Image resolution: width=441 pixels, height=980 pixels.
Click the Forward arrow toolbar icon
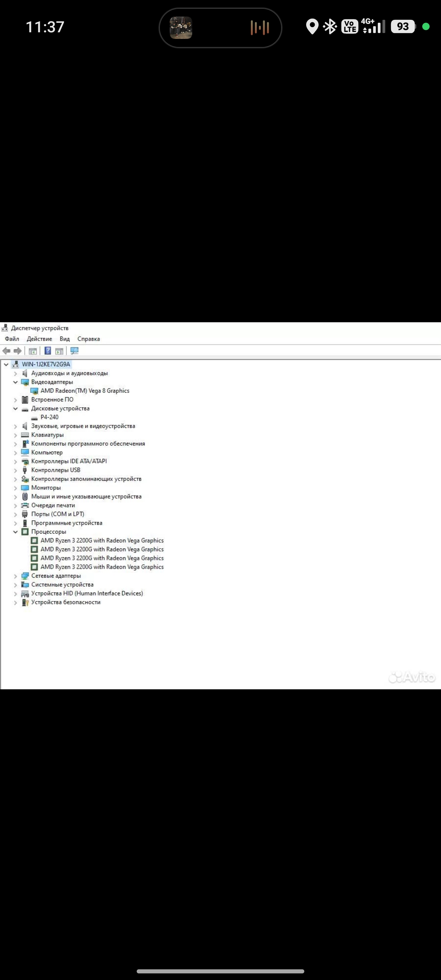[x=18, y=351]
